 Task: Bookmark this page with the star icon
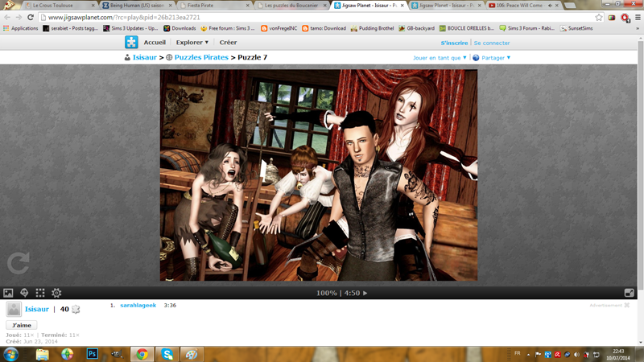(599, 17)
